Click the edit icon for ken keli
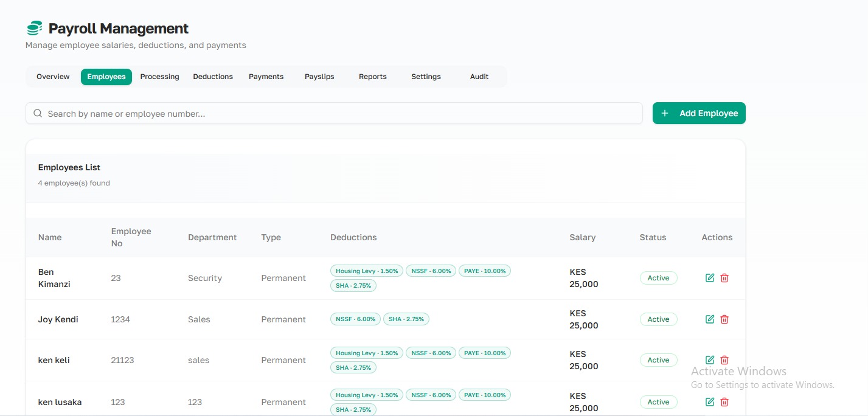This screenshot has height=416, width=868. pyautogui.click(x=710, y=360)
